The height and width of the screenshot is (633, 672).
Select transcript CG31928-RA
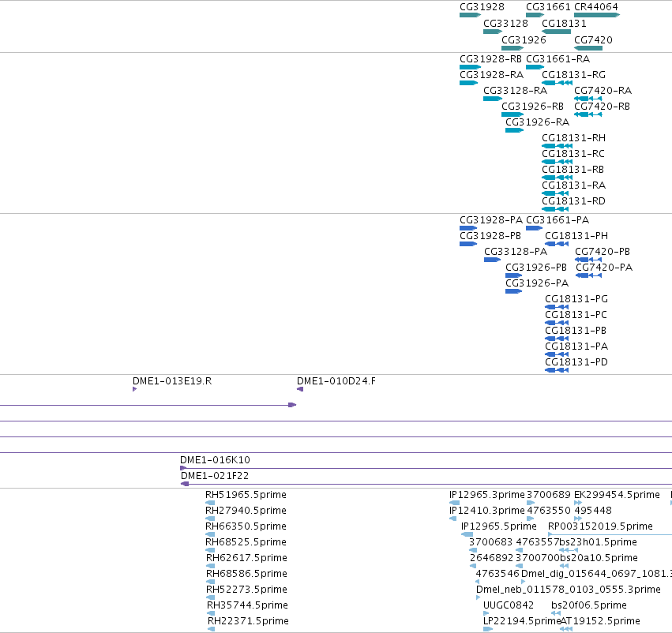pyautogui.click(x=492, y=74)
